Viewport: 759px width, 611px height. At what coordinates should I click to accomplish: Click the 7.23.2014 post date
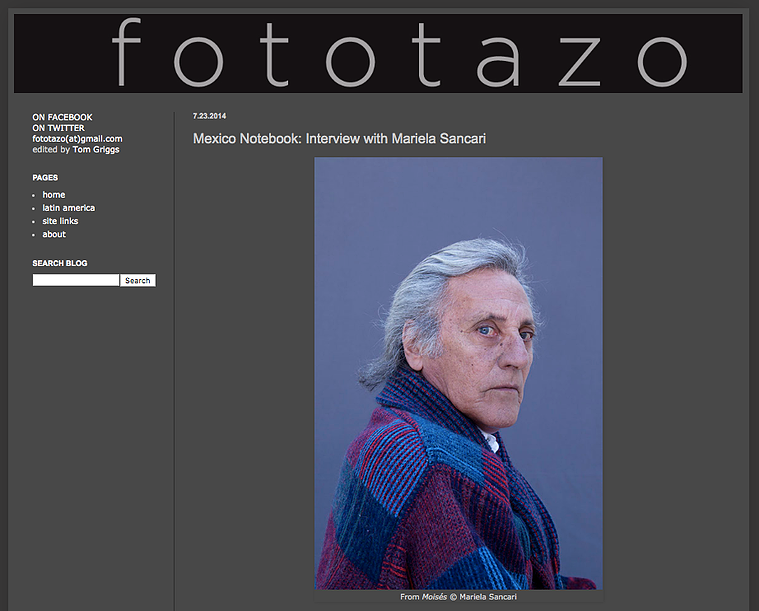coord(210,116)
